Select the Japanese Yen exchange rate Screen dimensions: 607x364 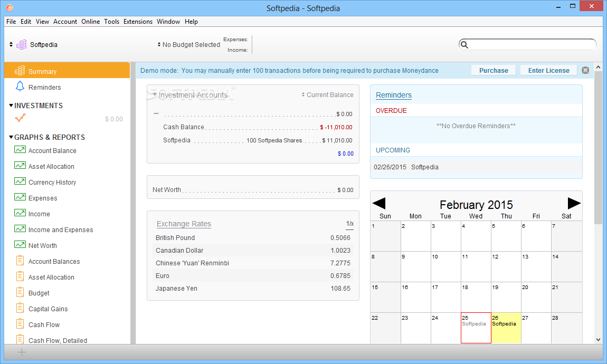253,289
